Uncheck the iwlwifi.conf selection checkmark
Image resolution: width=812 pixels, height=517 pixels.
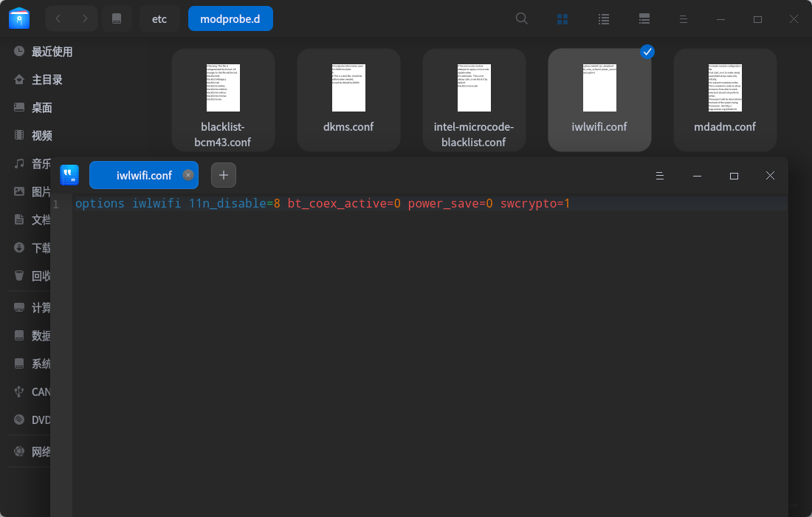pyautogui.click(x=647, y=52)
